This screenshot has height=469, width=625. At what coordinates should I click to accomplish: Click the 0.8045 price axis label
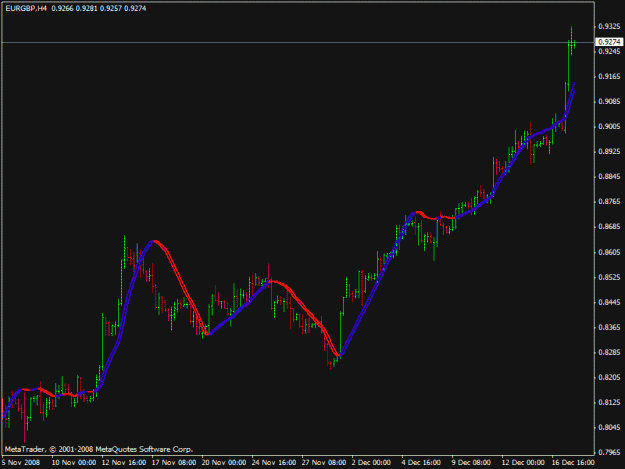point(609,428)
